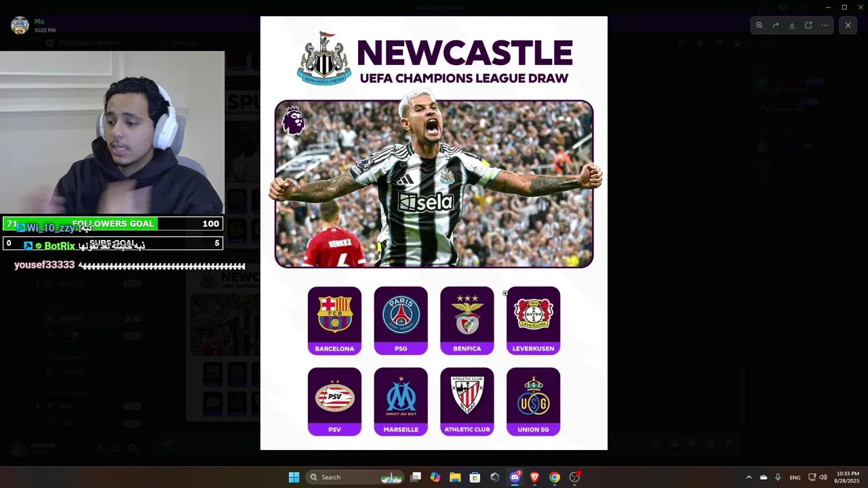
Task: Click the 'BotRix' chat username
Action: coord(60,246)
